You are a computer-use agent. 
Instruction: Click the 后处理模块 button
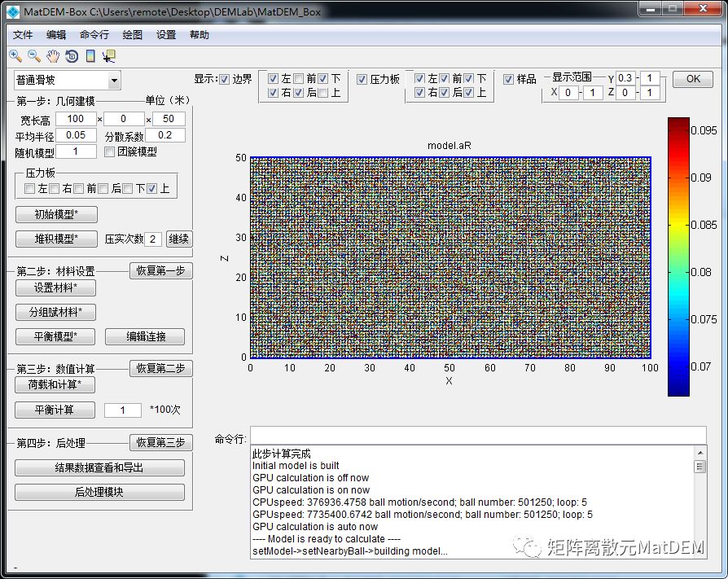pyautogui.click(x=99, y=492)
